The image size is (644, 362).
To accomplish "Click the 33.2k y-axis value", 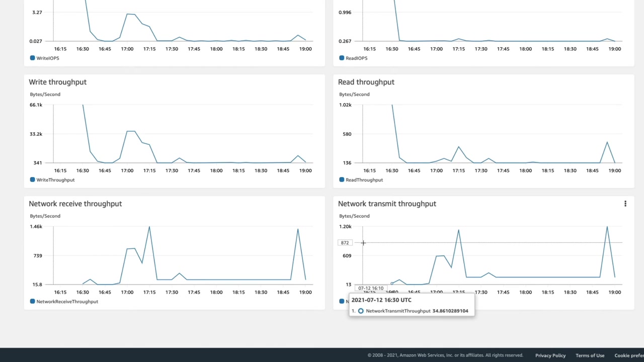I will [36, 134].
